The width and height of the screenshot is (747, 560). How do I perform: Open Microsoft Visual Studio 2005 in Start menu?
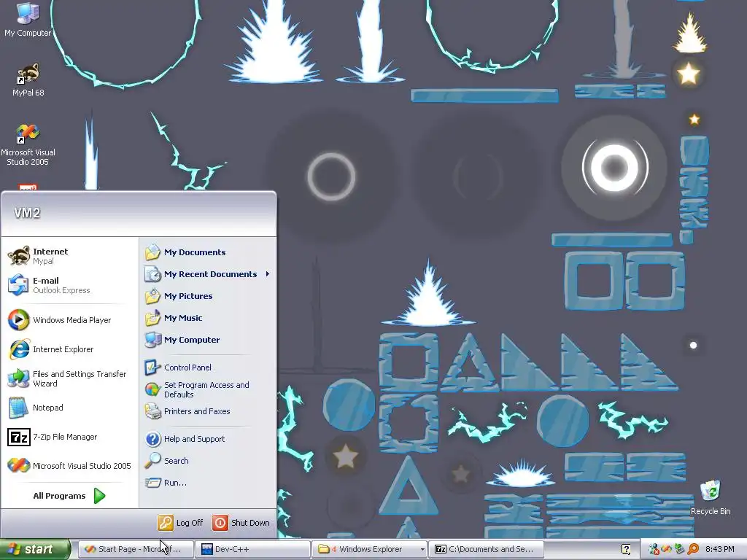pyautogui.click(x=70, y=466)
